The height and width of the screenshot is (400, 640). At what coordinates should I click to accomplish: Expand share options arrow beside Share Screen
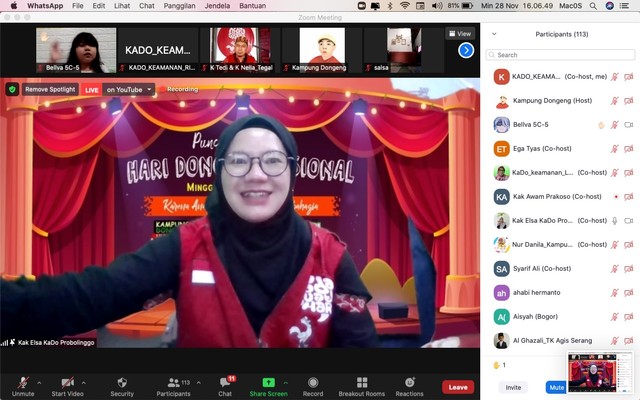[286, 383]
